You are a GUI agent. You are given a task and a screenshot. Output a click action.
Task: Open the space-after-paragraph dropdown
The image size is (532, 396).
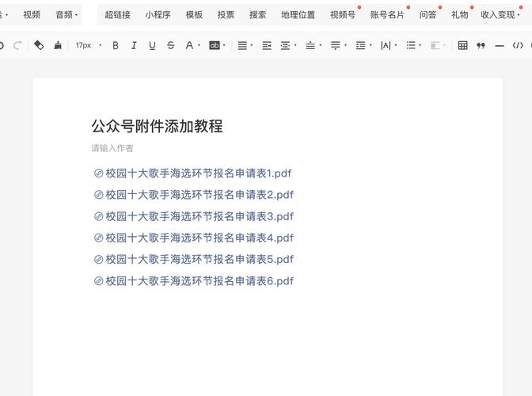point(346,45)
